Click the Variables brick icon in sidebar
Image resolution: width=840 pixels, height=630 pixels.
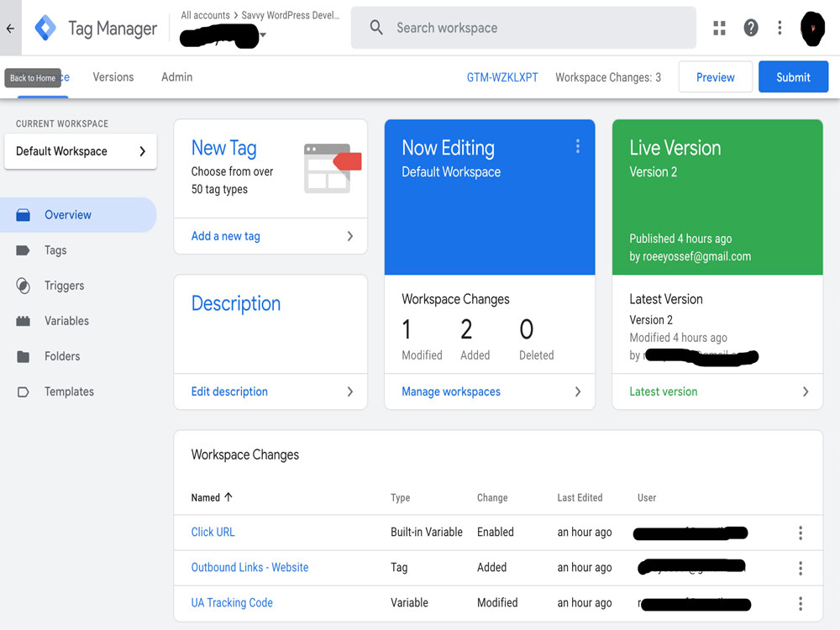tap(23, 321)
